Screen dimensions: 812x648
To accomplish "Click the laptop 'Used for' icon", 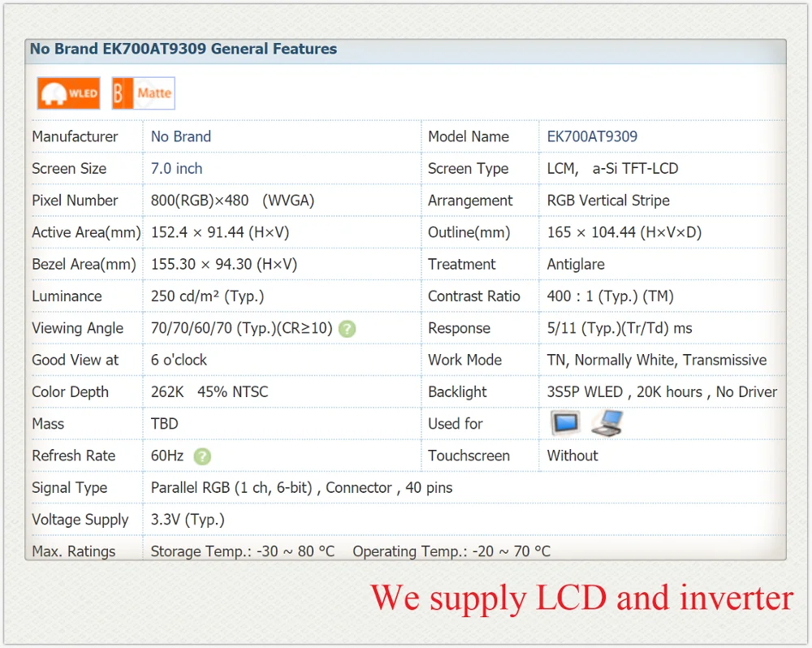I will [607, 423].
